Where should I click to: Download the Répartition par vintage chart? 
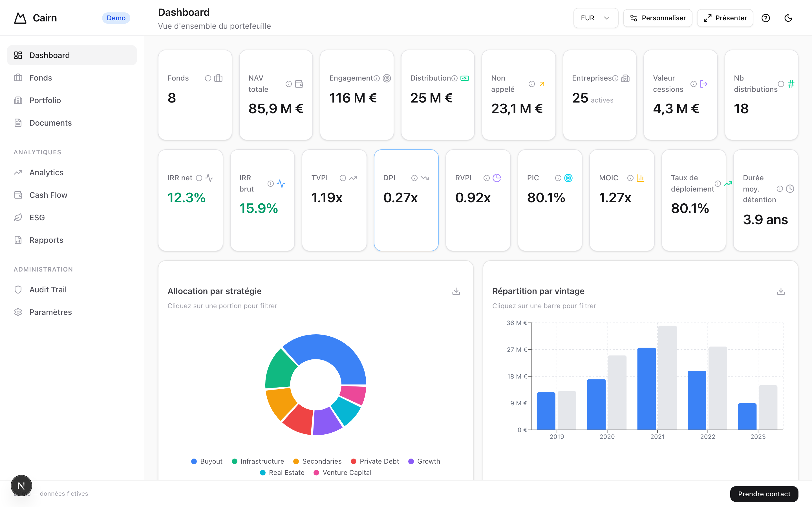781,291
